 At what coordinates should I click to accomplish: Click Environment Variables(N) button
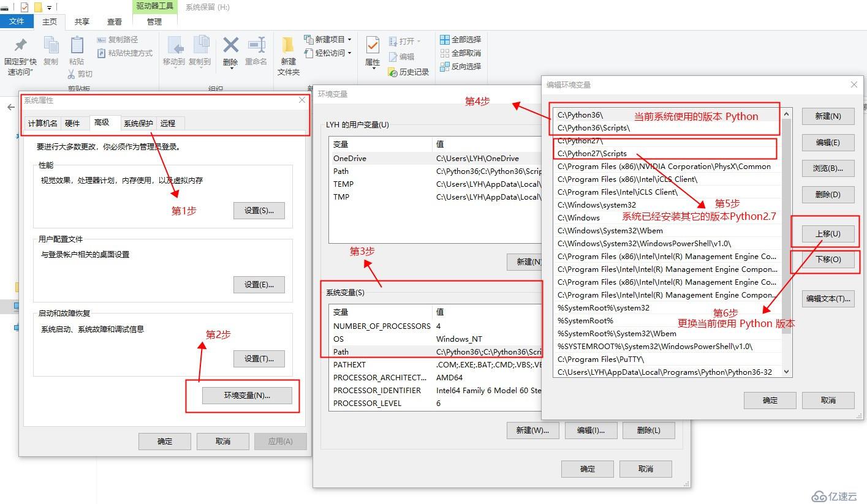click(x=247, y=396)
